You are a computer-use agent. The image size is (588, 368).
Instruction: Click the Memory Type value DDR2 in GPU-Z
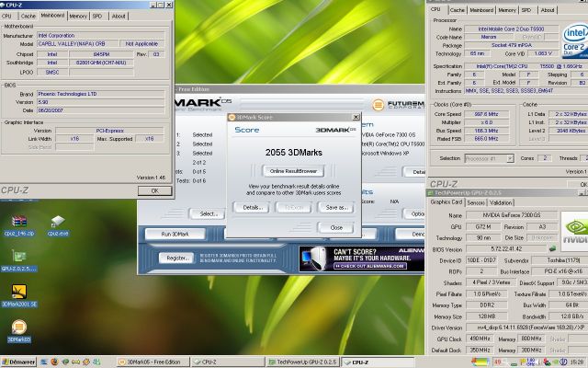click(x=487, y=305)
